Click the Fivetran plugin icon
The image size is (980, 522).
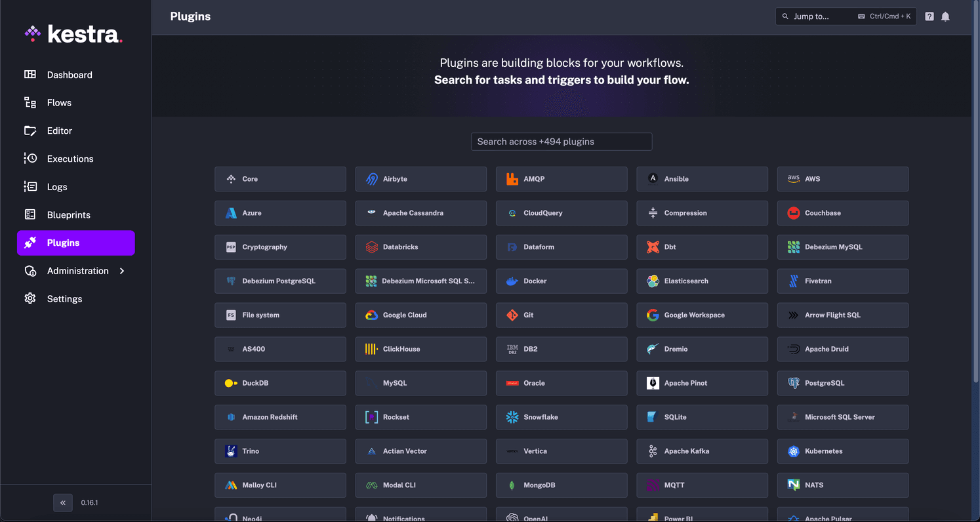(x=794, y=281)
